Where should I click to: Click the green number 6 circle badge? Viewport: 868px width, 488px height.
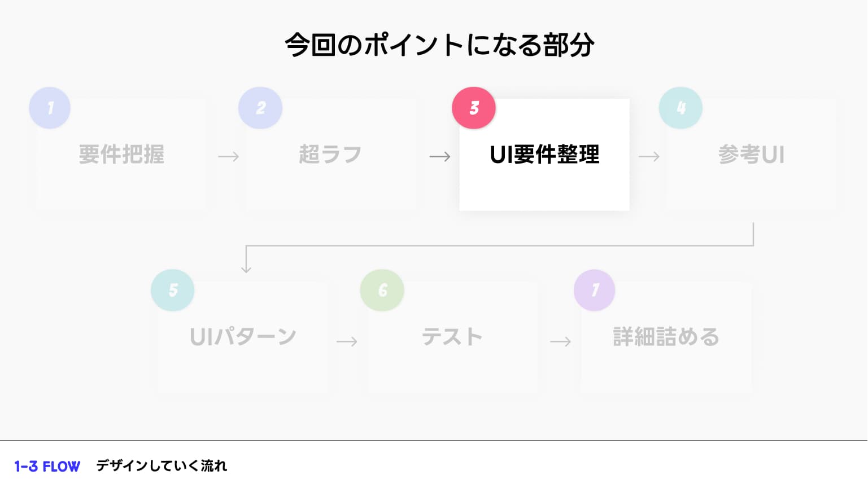tap(382, 290)
